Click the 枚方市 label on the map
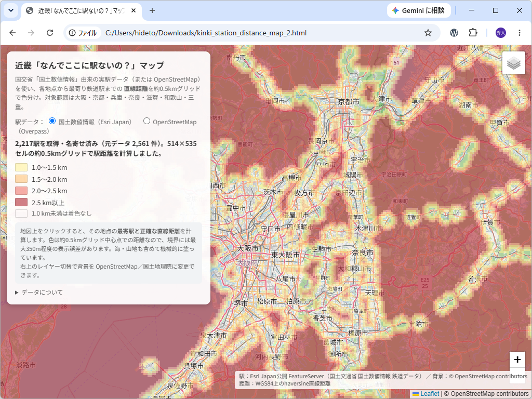 click(x=304, y=193)
